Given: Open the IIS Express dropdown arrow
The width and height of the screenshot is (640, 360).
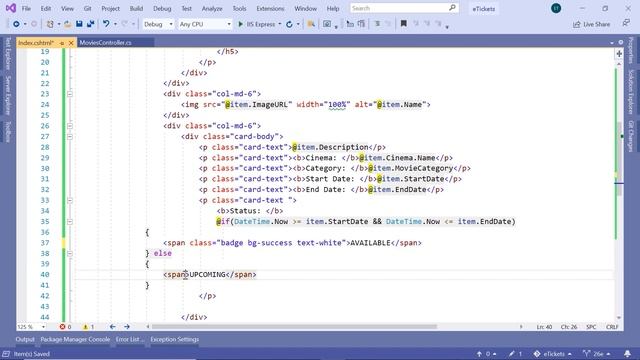Looking at the screenshot, I should point(280,24).
